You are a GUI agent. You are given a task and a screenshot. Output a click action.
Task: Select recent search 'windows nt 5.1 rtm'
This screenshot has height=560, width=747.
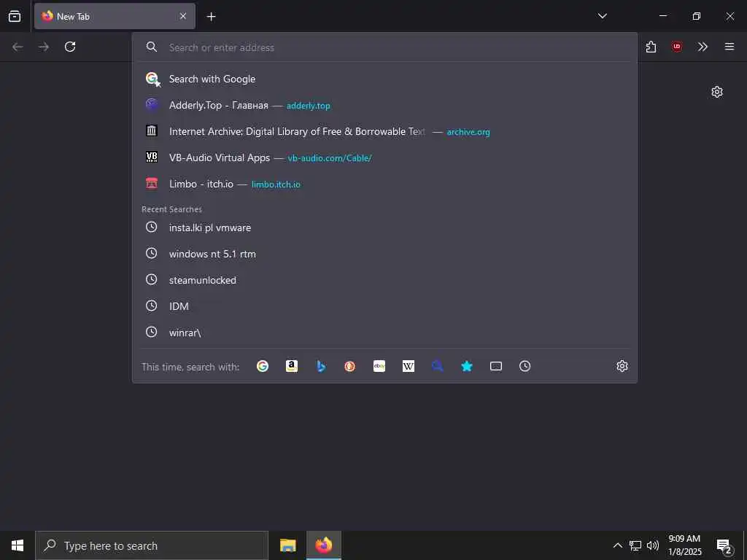385,254
